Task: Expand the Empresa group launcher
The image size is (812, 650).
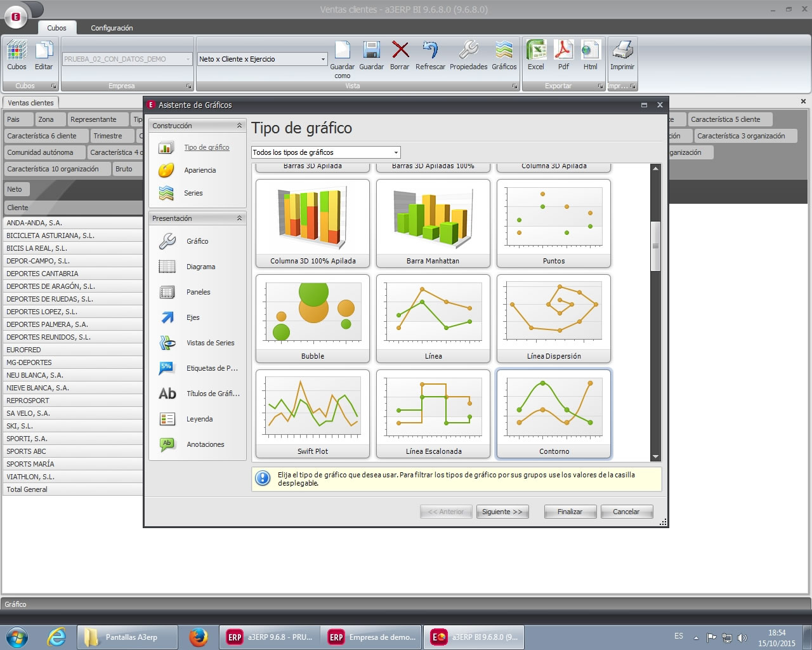Action: pos(189,86)
